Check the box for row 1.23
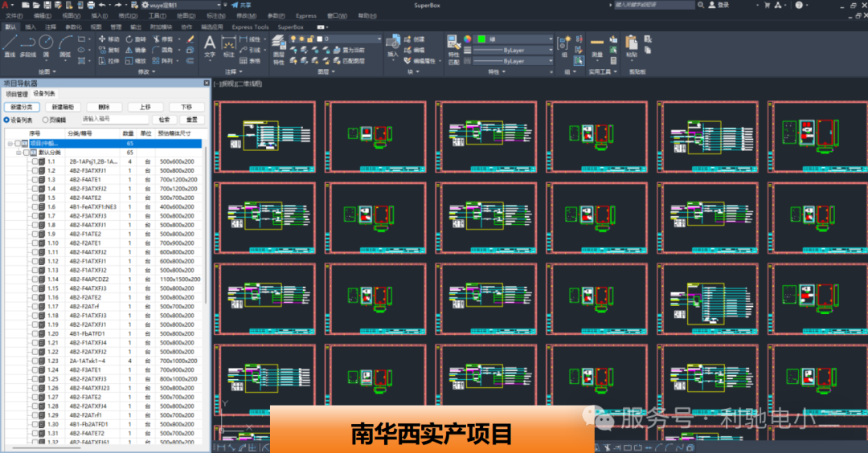 click(35, 361)
